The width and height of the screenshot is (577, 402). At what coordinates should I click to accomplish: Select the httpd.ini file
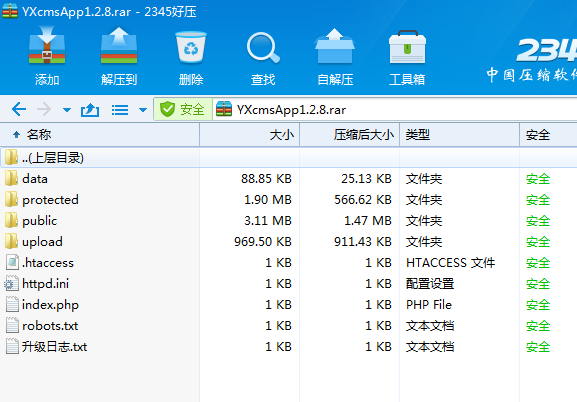288,284
